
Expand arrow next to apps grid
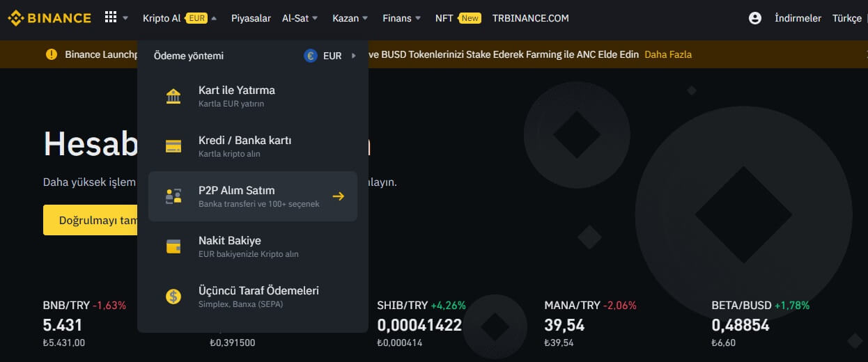pos(125,18)
